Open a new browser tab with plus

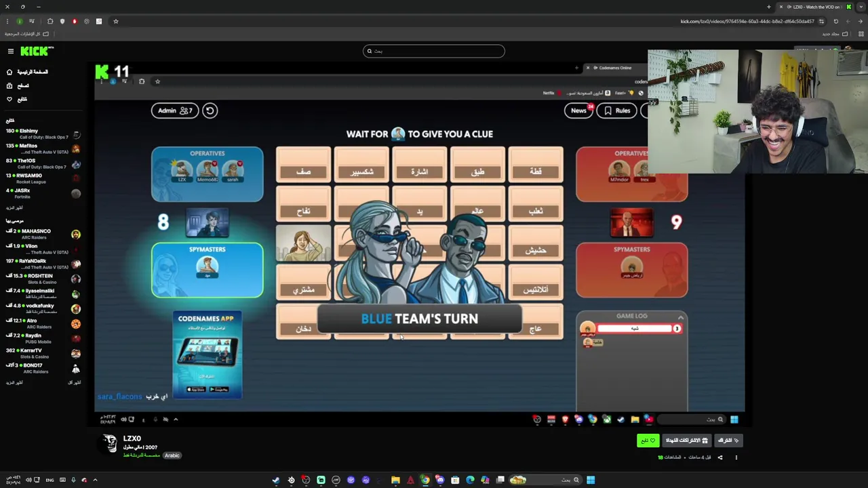tap(769, 7)
